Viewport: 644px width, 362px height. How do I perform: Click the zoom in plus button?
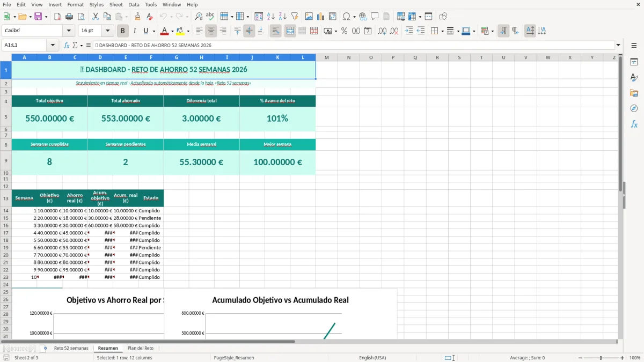click(622, 358)
